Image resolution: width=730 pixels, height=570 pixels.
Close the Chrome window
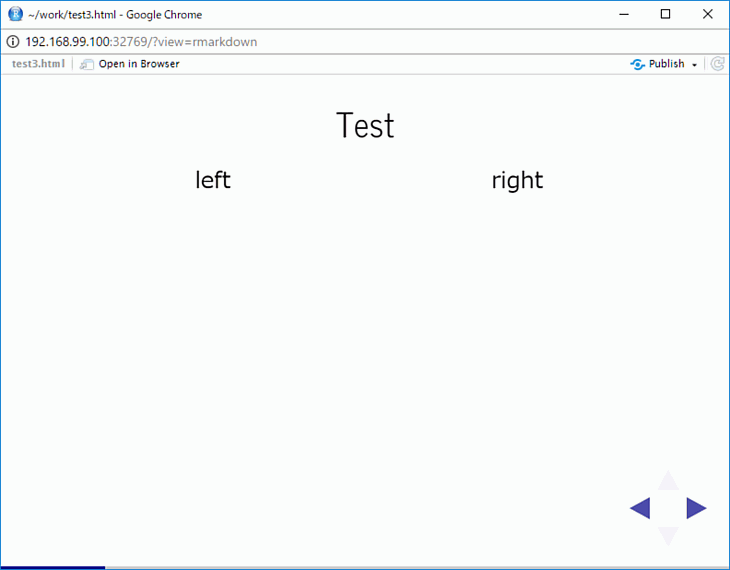click(708, 14)
